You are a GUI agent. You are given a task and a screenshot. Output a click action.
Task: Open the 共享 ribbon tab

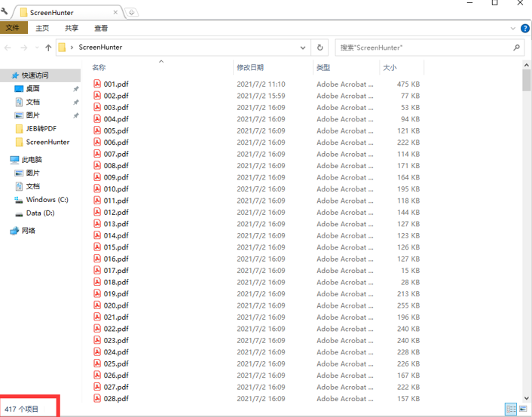tap(72, 28)
